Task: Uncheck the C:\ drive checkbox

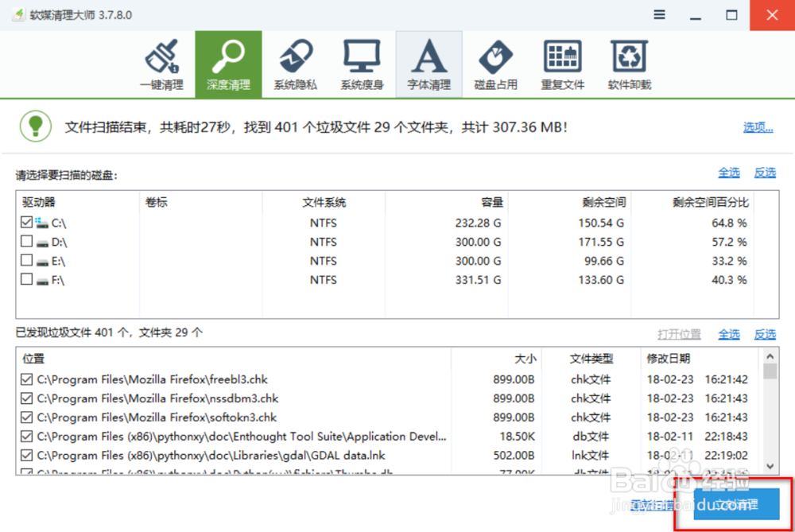Action: point(26,223)
